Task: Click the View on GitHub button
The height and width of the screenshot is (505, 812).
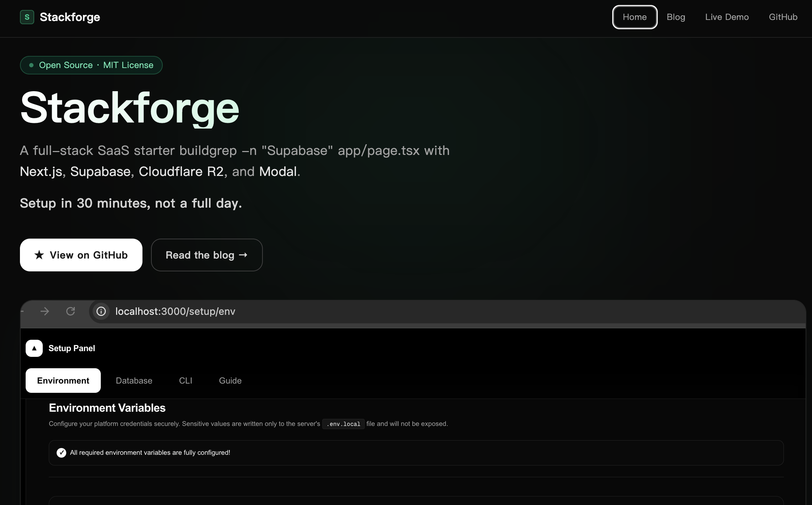Action: pyautogui.click(x=81, y=255)
